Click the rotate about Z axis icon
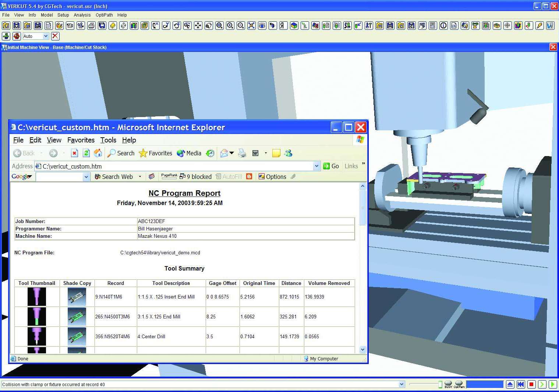Viewport: 559px width, 392px height. pyautogui.click(x=177, y=25)
